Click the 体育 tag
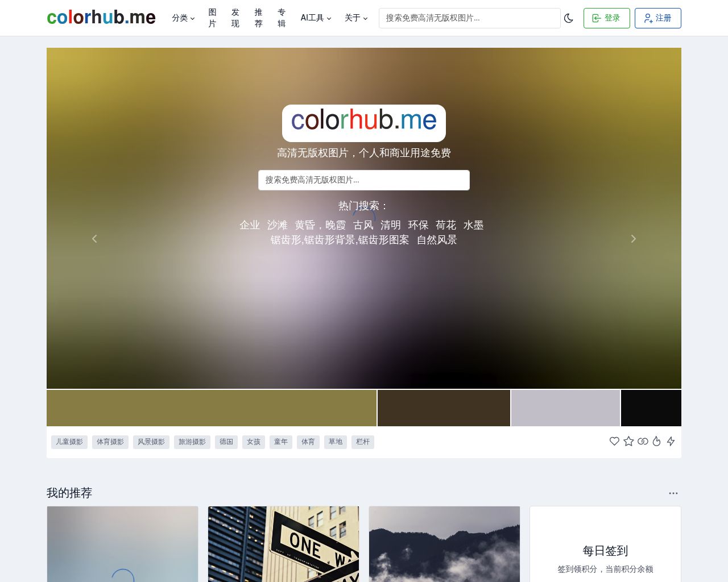 coord(308,442)
